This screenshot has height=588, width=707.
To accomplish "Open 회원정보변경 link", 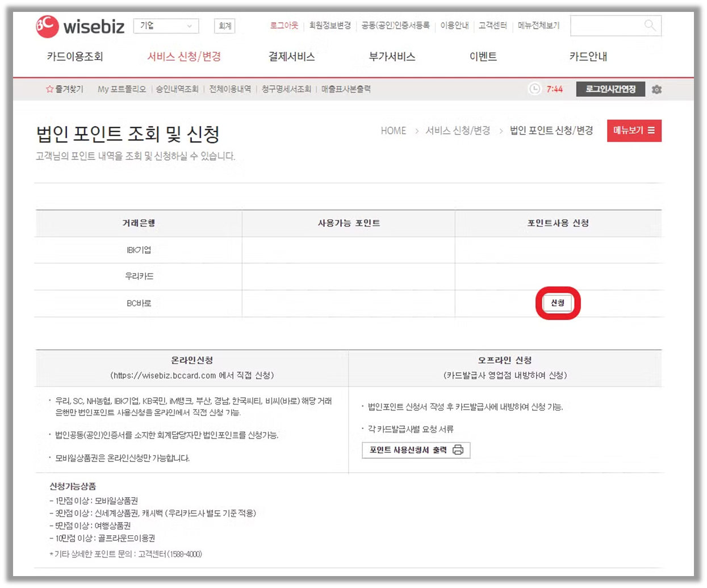I will (x=330, y=26).
